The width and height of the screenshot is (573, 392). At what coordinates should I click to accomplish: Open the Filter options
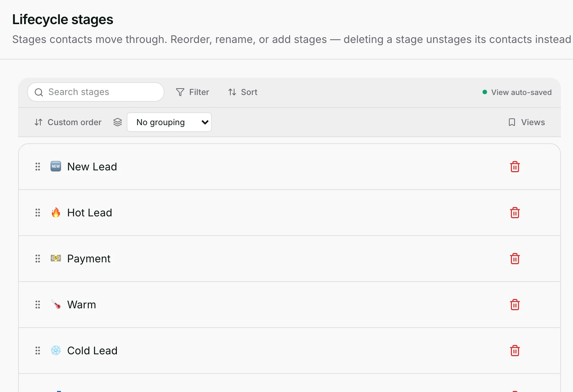click(x=192, y=92)
